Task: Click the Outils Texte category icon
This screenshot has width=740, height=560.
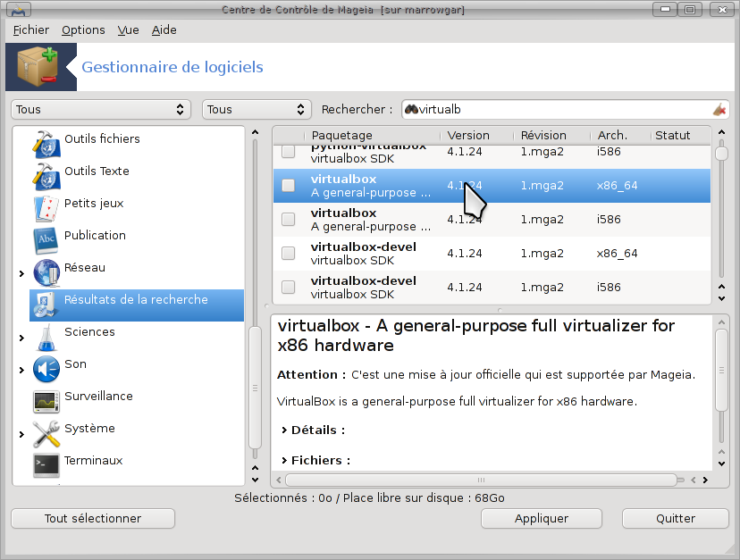Action: [46, 176]
